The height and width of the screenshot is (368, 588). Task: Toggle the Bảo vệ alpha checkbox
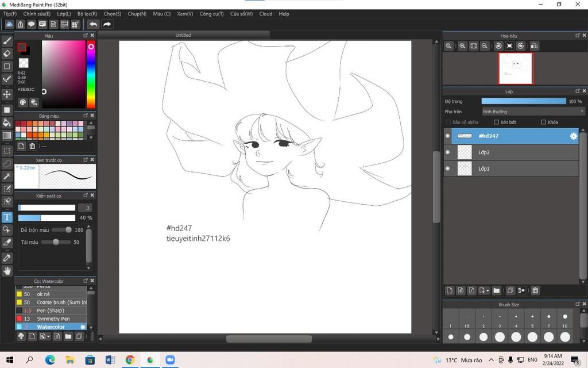coord(448,122)
